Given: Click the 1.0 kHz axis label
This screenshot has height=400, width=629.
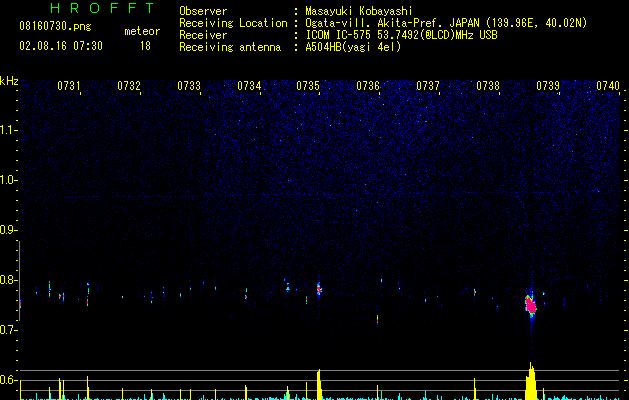Looking at the screenshot, I should pos(8,180).
